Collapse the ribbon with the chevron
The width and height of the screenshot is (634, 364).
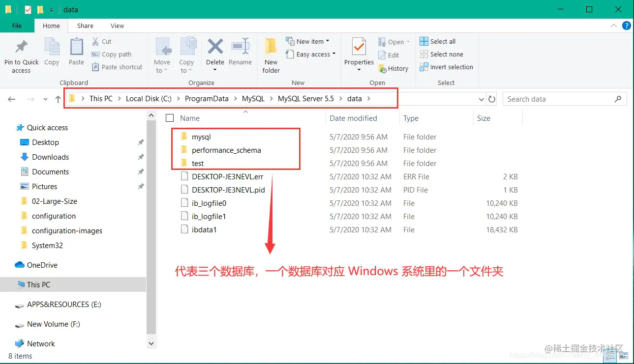click(613, 26)
